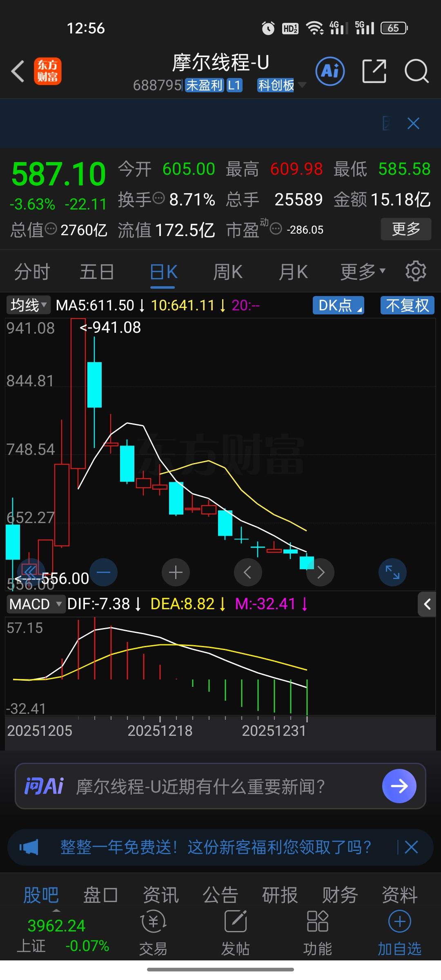Open stock search magnifier icon
This screenshot has width=441, height=980.
[x=416, y=71]
